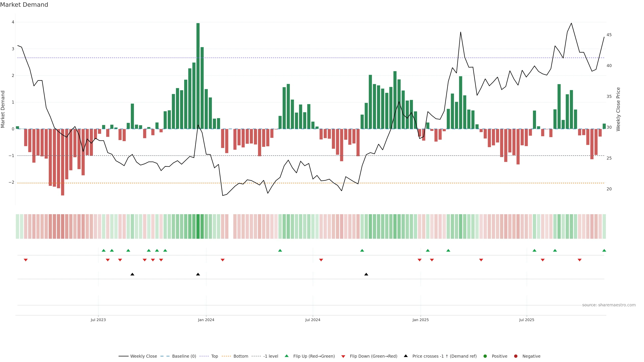
Task: Click the Flip Up green triangle legend icon
Action: click(286, 356)
